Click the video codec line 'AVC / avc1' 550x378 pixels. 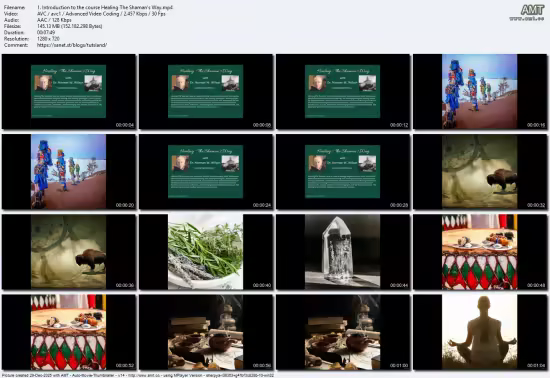(x=50, y=14)
